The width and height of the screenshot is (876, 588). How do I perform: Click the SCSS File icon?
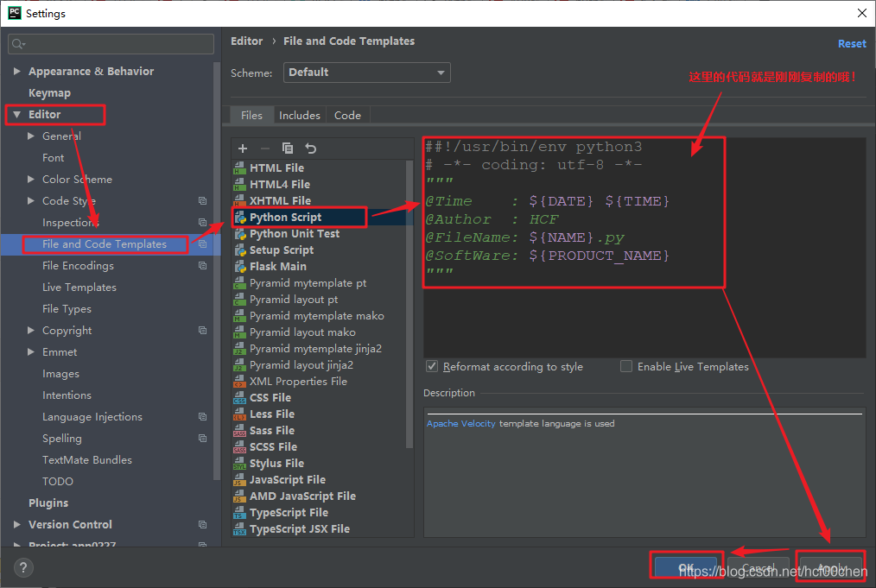coord(239,446)
